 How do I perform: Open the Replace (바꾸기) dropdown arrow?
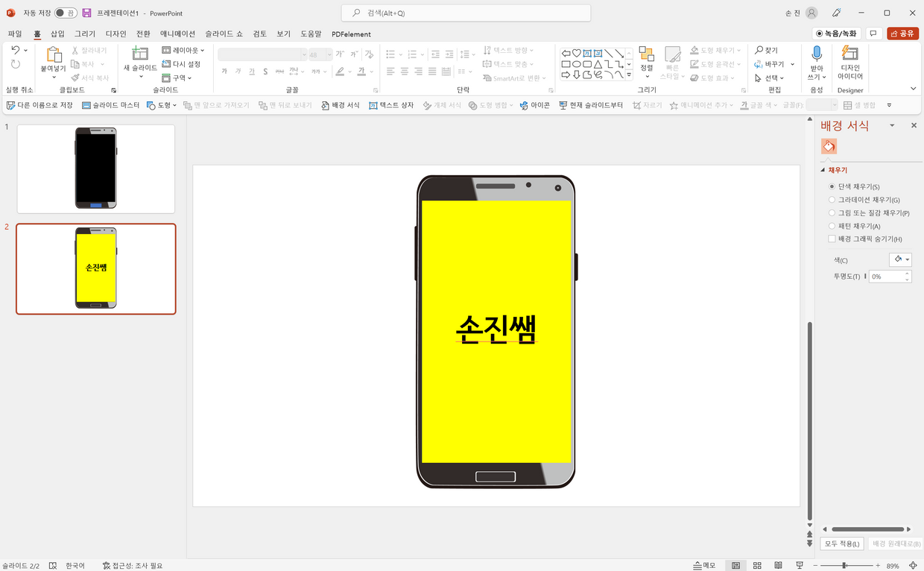click(x=792, y=64)
